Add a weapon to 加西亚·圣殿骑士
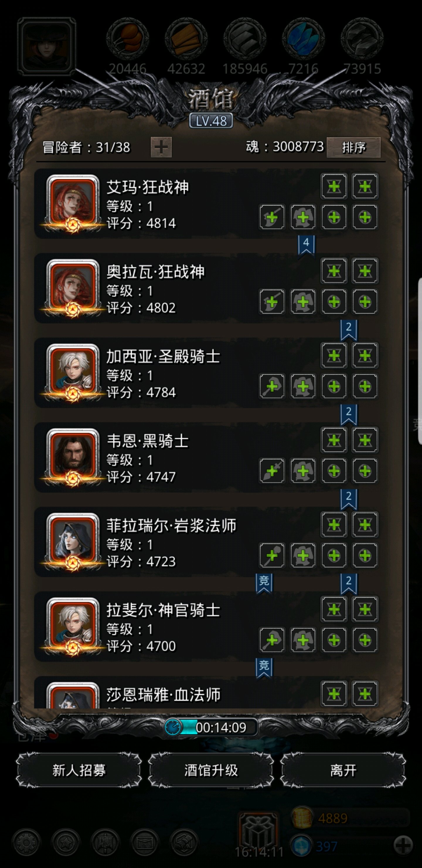Screen dimensions: 422x868 272,386
